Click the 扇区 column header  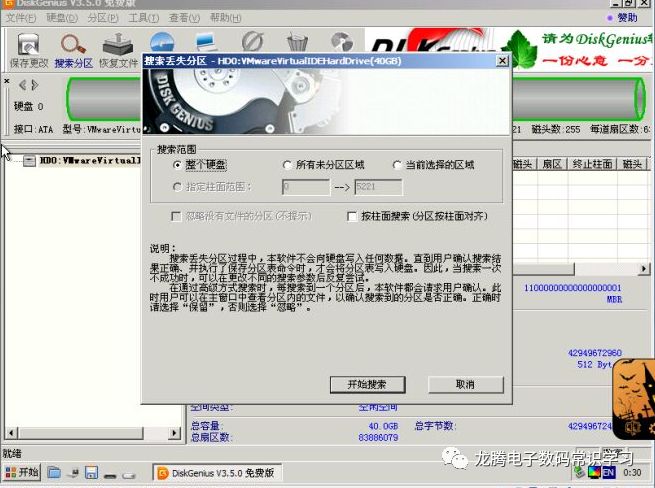pos(552,164)
